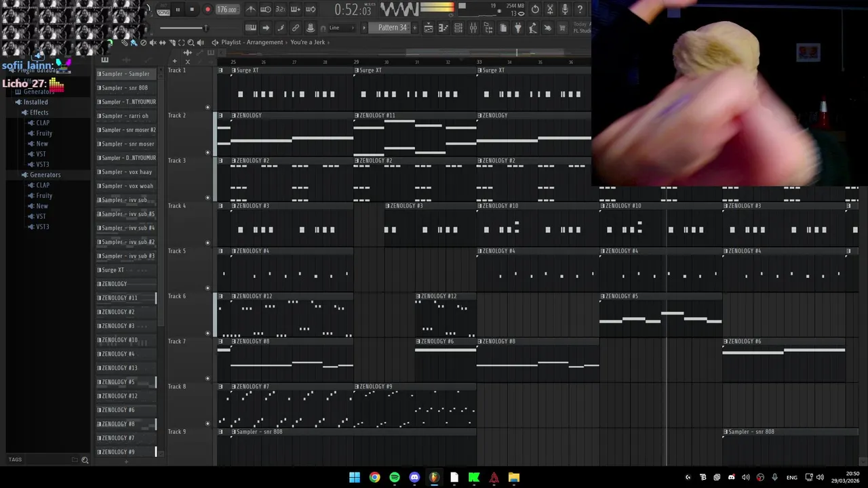Select the playlist Playback speaker tool

[x=201, y=43]
